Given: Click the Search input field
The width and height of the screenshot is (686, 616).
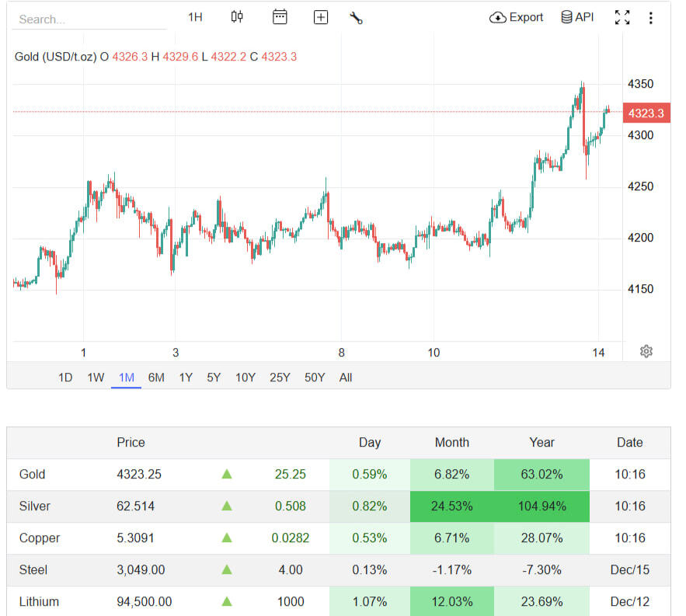Looking at the screenshot, I should (x=89, y=19).
